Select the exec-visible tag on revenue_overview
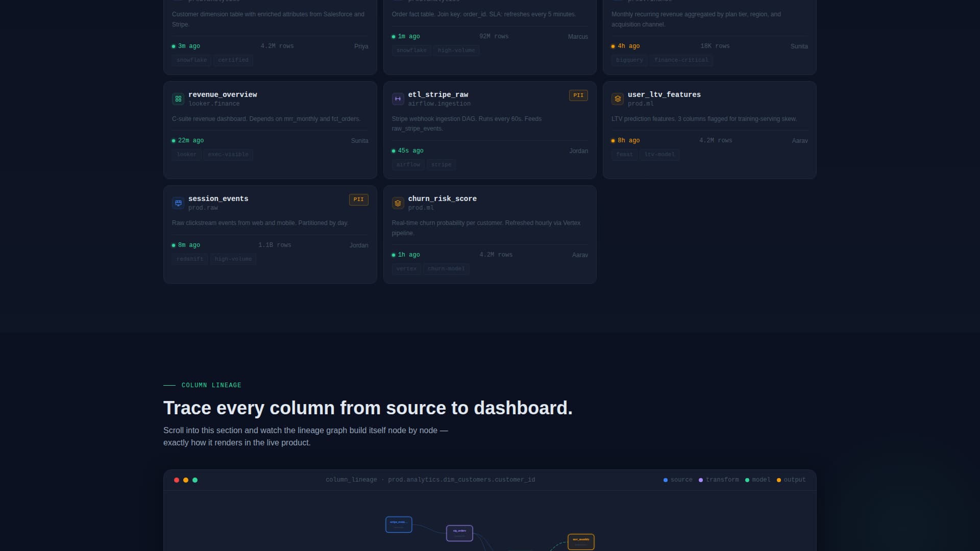This screenshot has width=980, height=551. tap(228, 154)
